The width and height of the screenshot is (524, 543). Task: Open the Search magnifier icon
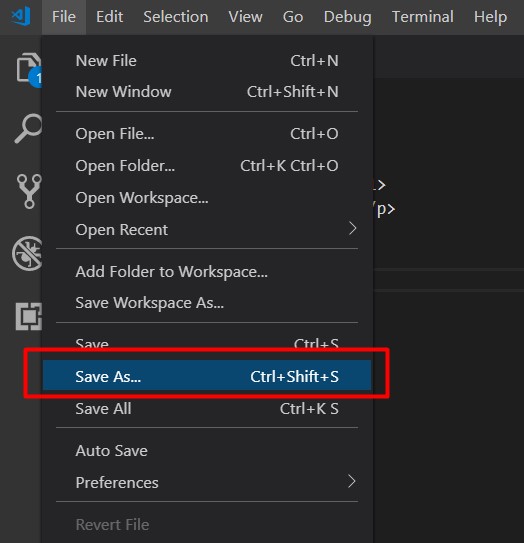(x=28, y=128)
